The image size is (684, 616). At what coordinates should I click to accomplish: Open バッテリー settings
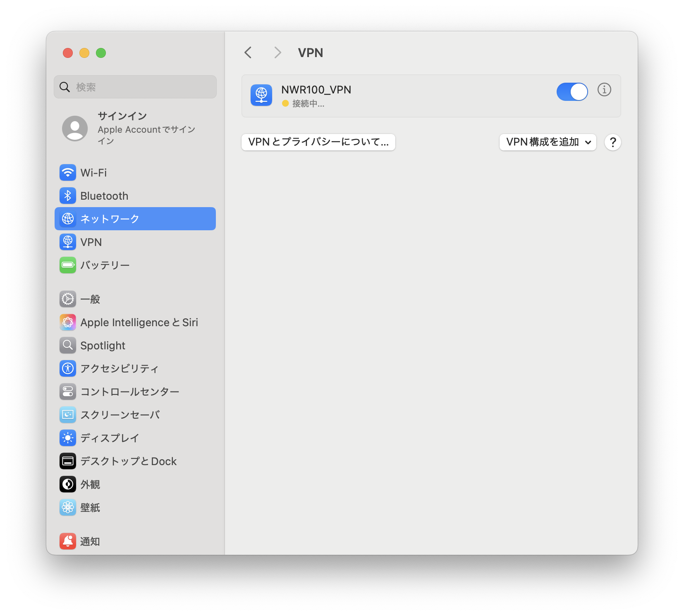click(105, 265)
